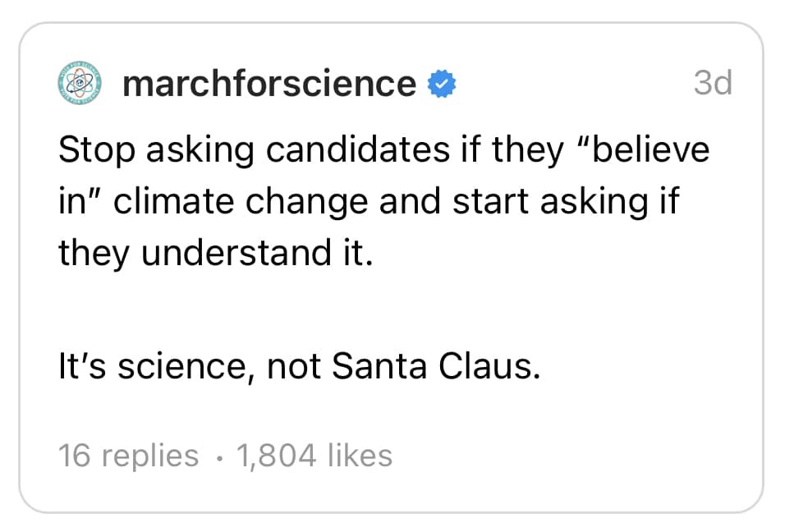Open the marchforscience username link
Screen dimensions: 794x532
[268, 84]
